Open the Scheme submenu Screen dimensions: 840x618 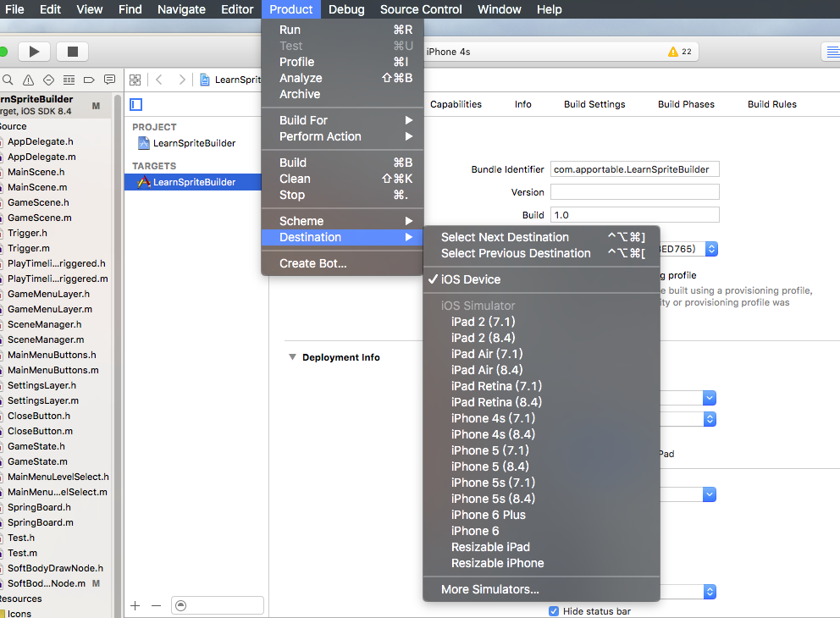(342, 221)
